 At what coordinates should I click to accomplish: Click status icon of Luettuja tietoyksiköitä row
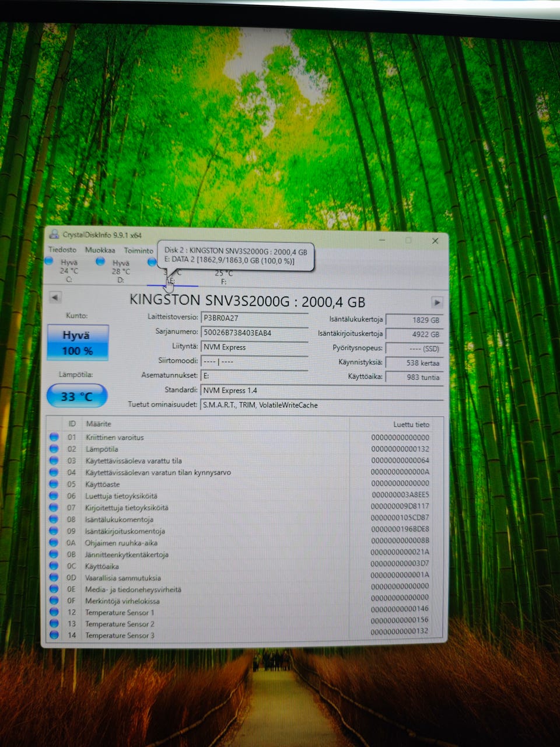(x=54, y=495)
